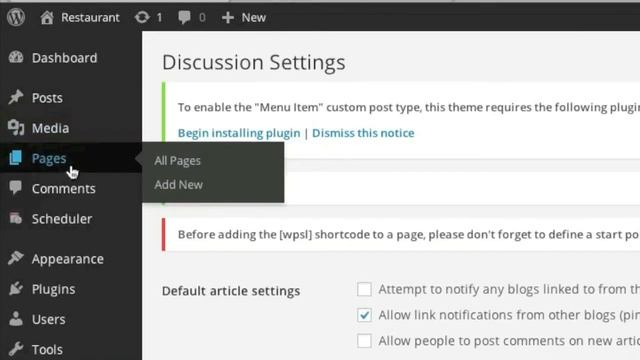Click the home icon beside Restaurant
Viewport: 640px width, 360px height.
tap(47, 18)
